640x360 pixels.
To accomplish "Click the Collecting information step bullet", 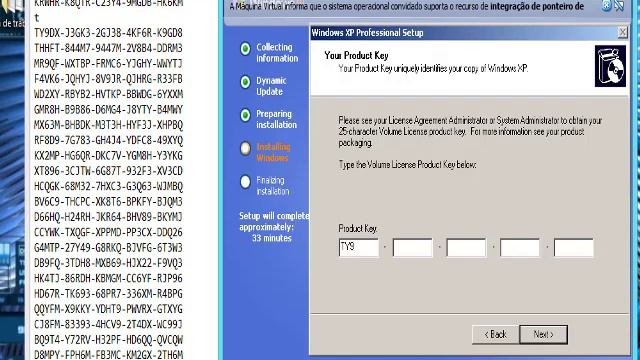I will tap(245, 49).
